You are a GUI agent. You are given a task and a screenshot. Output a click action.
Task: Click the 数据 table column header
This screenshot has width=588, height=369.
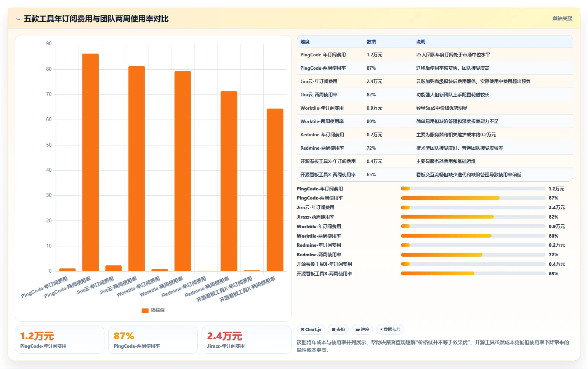pyautogui.click(x=371, y=42)
